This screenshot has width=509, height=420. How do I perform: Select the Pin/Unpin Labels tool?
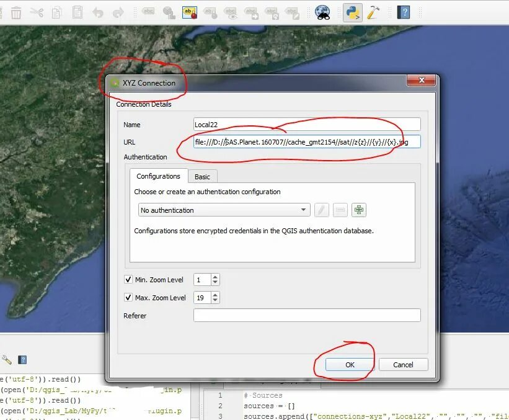(x=211, y=11)
